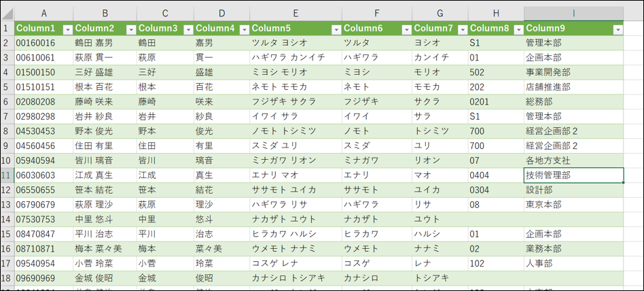644x291 pixels.
Task: Click the Column5 filter arrow
Action: (336, 29)
